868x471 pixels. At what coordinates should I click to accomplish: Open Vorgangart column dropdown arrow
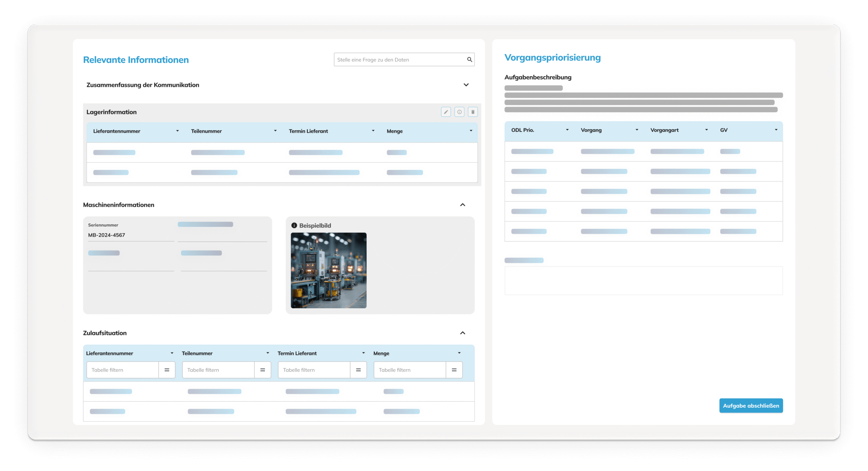point(707,130)
